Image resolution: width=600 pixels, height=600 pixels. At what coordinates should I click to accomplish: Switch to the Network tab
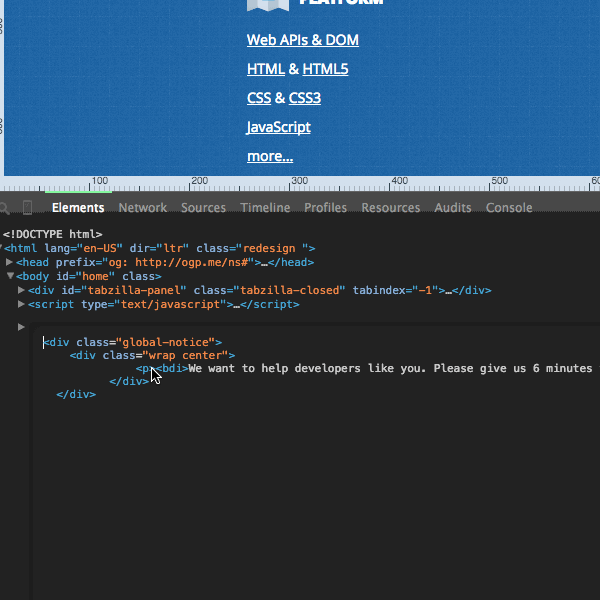point(142,207)
